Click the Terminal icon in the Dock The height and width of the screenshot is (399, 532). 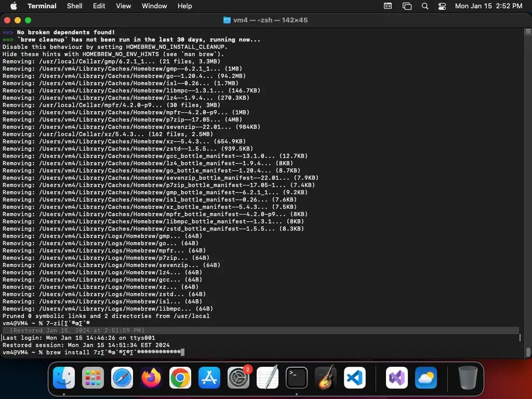pyautogui.click(x=297, y=378)
